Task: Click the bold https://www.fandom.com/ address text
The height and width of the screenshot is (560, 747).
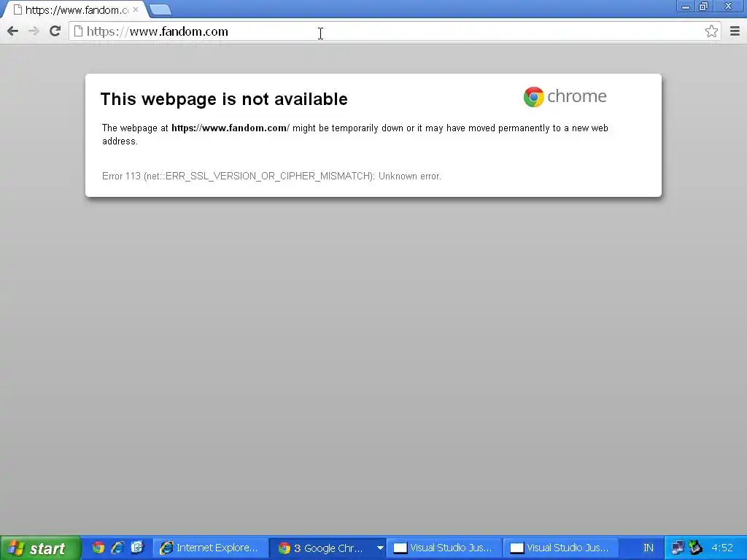Action: [x=230, y=128]
